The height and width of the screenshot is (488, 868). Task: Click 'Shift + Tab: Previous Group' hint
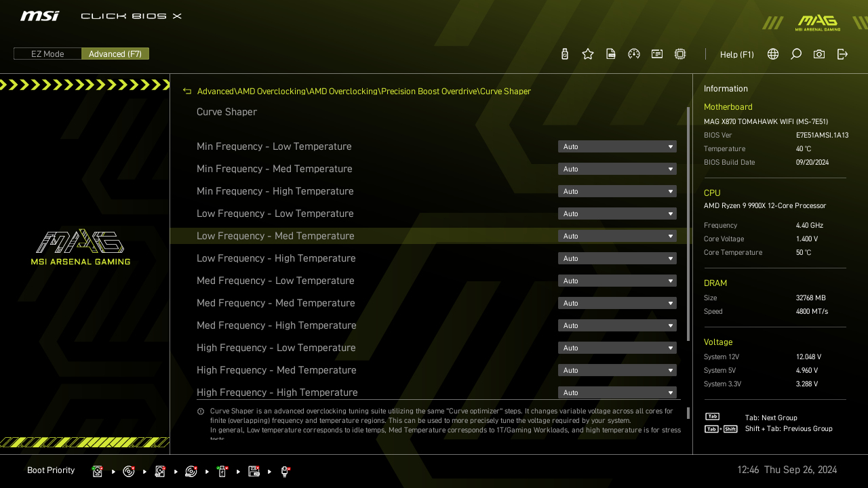[x=789, y=429]
